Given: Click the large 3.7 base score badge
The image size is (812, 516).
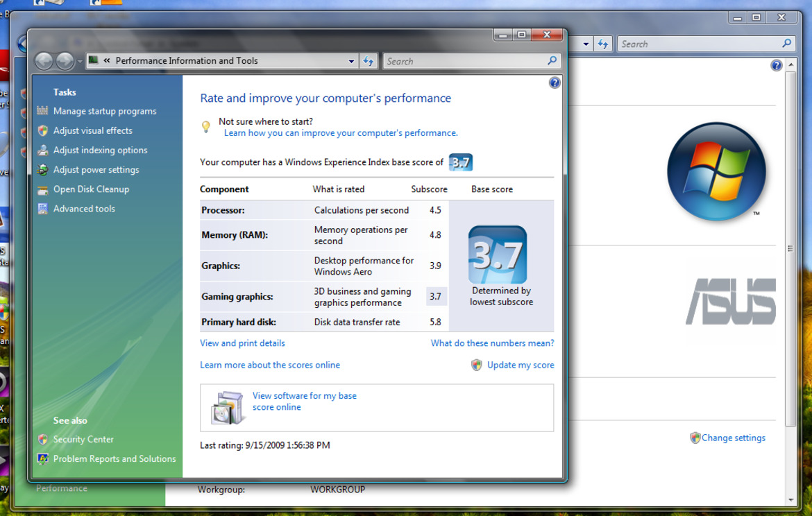Looking at the screenshot, I should (x=497, y=254).
